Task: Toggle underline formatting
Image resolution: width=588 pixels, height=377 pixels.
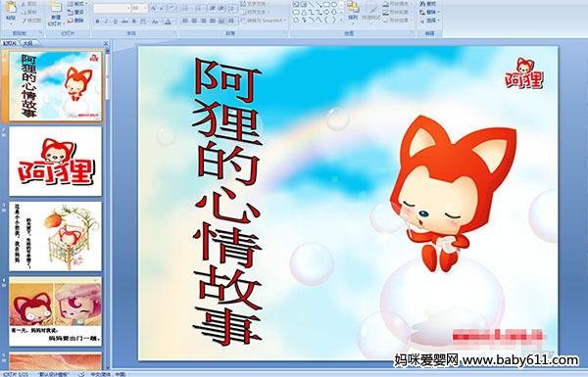Action: [115, 22]
